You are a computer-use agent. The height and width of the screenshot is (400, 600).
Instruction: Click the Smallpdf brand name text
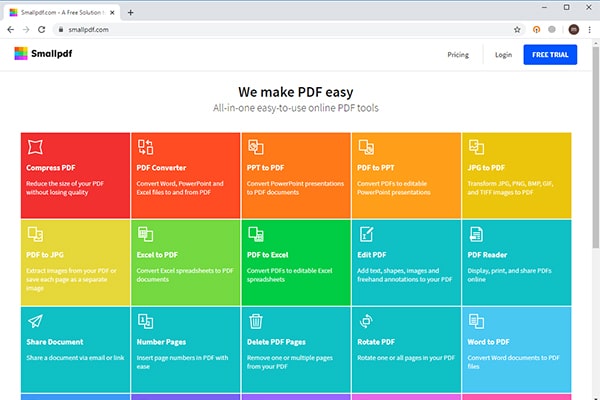52,54
